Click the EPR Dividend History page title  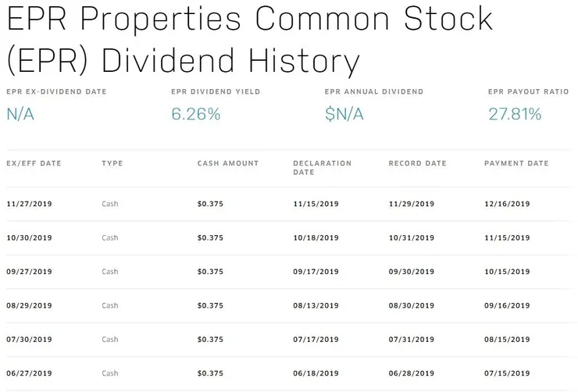tap(250, 39)
